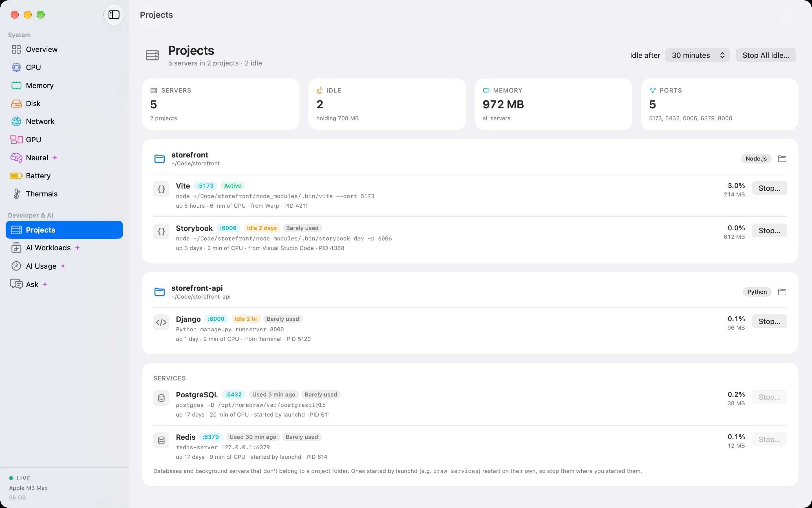Click the Node.js tag
The width and height of the screenshot is (812, 508).
pos(756,159)
